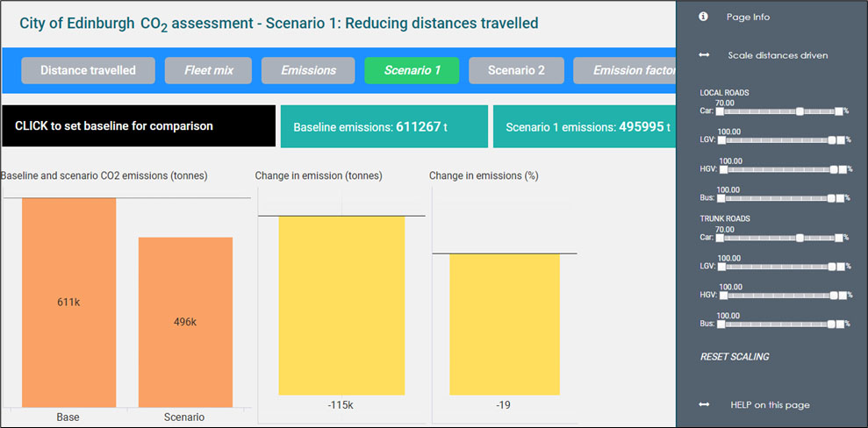Screen dimensions: 868x428
Task: Click the orange Scenario bar in chart
Action: [x=185, y=322]
